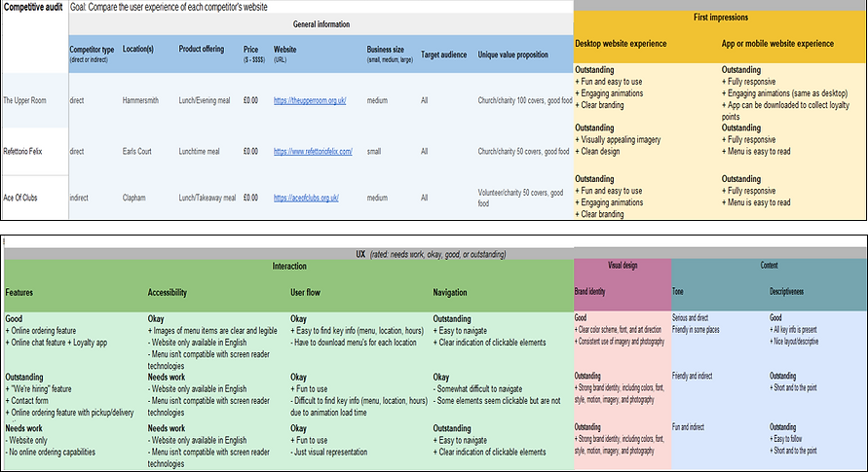Click 'The Upper Room' row name
This screenshot has height=472, width=868.
click(25, 100)
